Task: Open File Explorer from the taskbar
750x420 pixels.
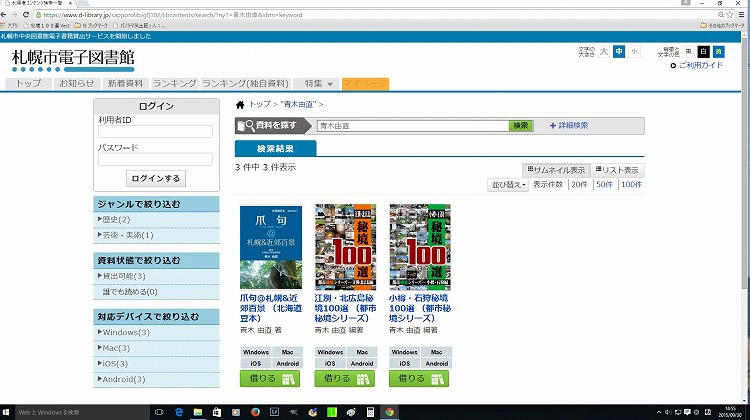Action: pos(198,412)
